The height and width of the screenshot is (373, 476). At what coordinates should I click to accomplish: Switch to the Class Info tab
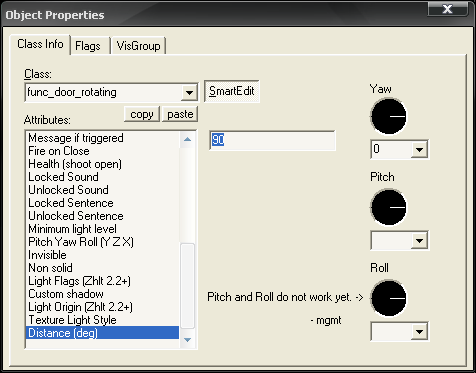point(40,44)
